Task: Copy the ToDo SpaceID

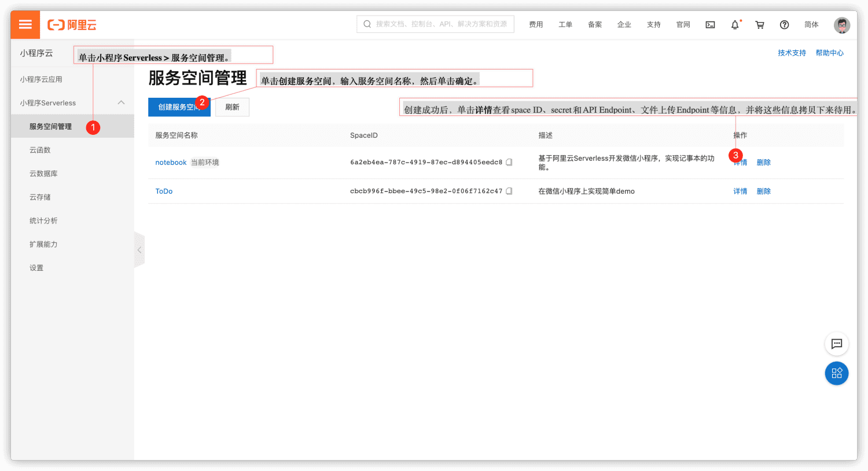Action: [509, 191]
